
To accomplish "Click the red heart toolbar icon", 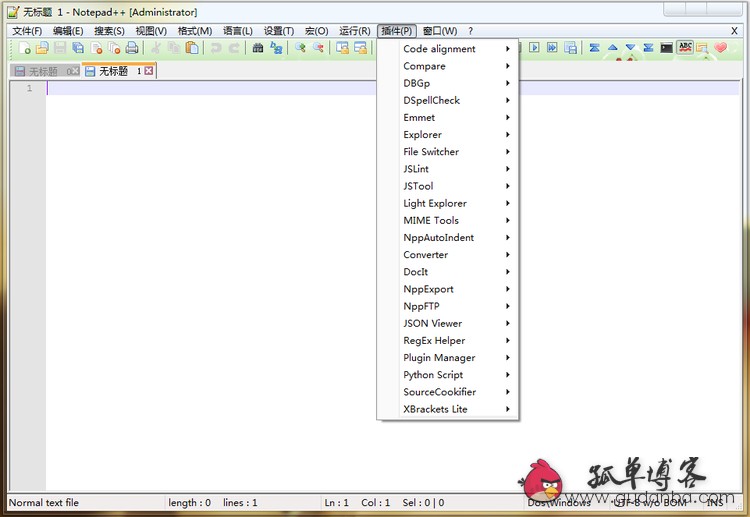I will (720, 47).
